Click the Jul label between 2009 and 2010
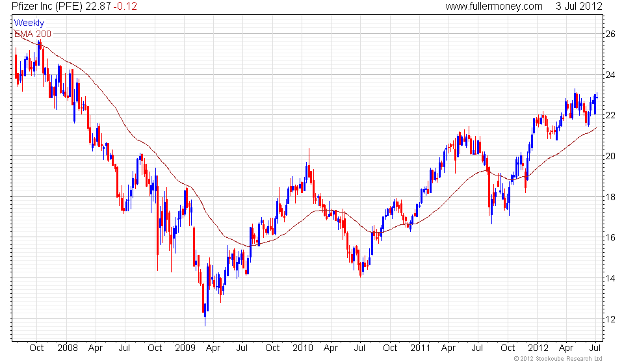This screenshot has width=637, height=364. pos(242,348)
